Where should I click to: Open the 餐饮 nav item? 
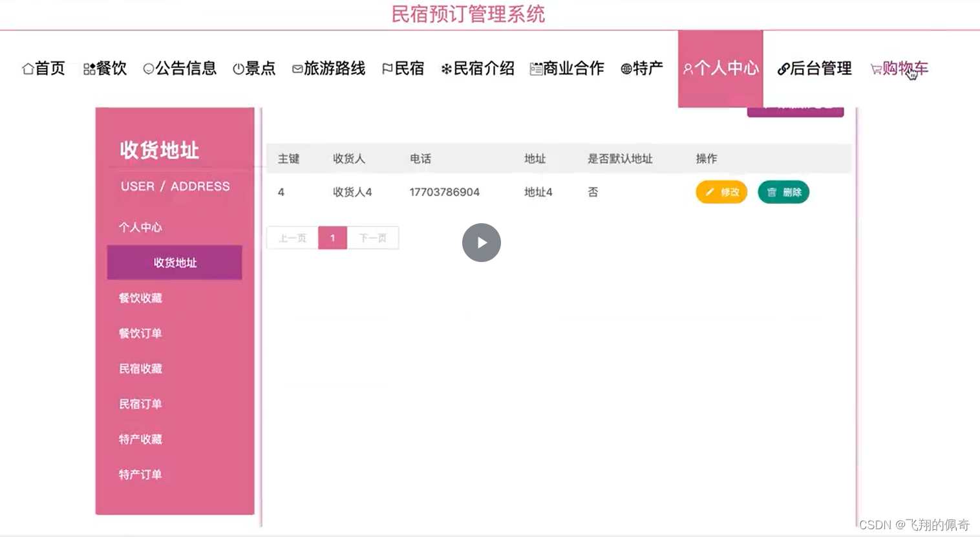105,69
